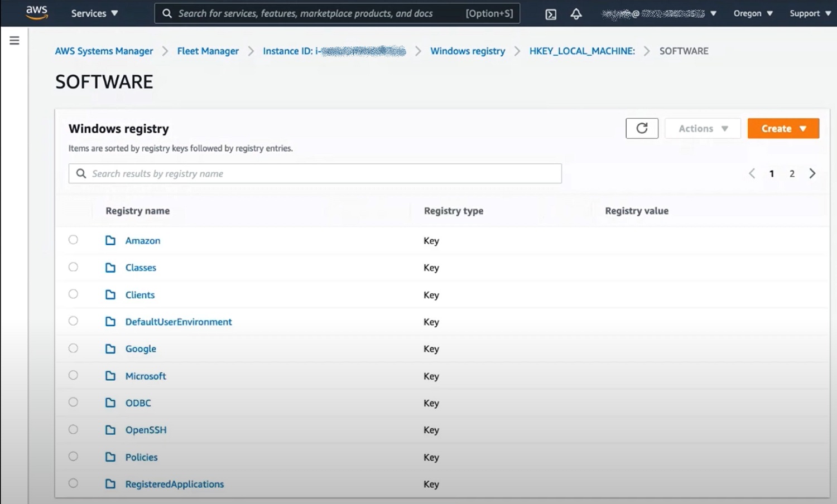Open the hamburger side navigation menu
The width and height of the screenshot is (837, 504).
coord(15,40)
